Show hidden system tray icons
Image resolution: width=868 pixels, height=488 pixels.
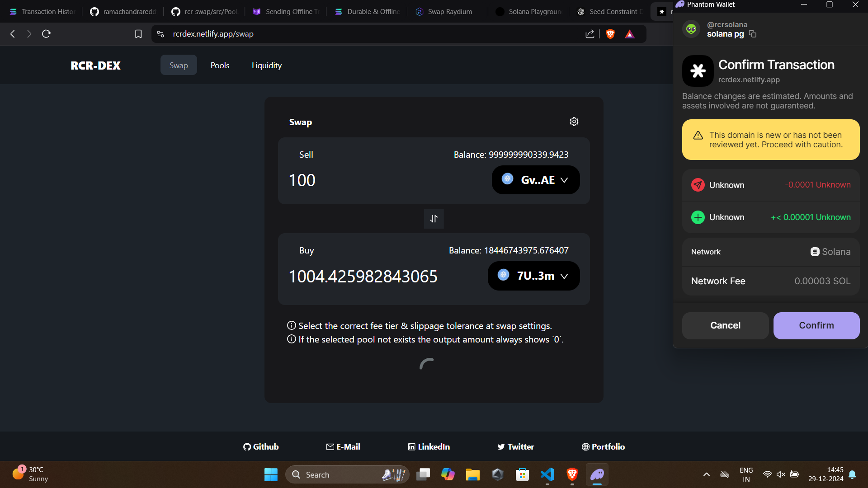pos(706,474)
